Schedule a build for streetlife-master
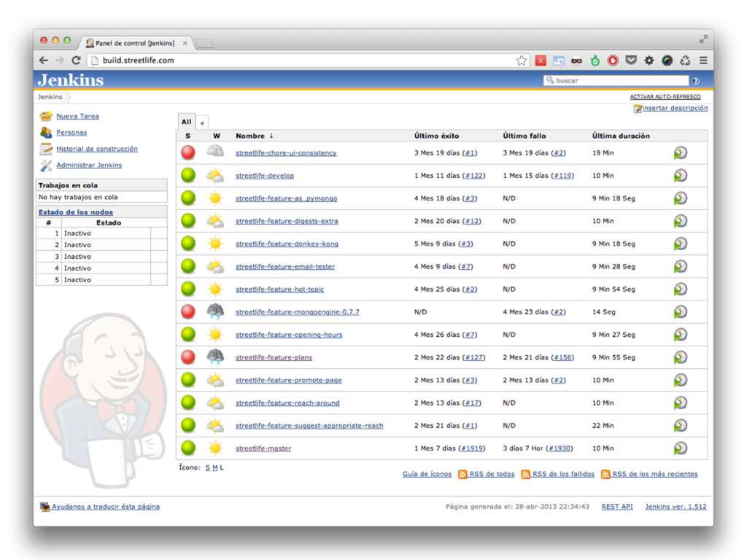This screenshot has width=747, height=560. pyautogui.click(x=681, y=448)
